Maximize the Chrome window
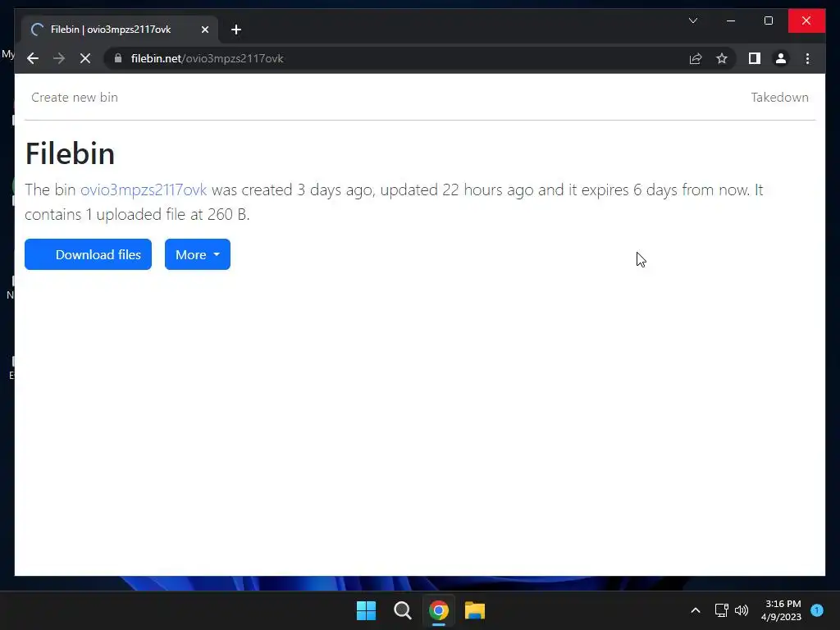The width and height of the screenshot is (840, 630). coord(768,21)
